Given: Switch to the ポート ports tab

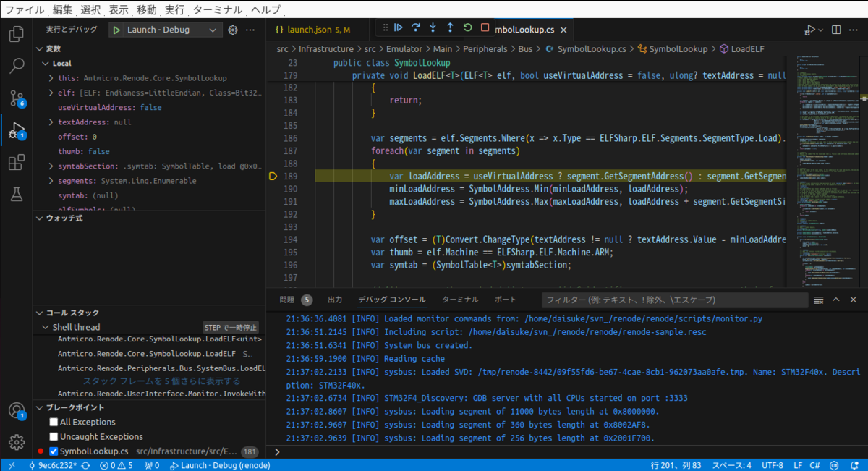Looking at the screenshot, I should click(x=506, y=300).
